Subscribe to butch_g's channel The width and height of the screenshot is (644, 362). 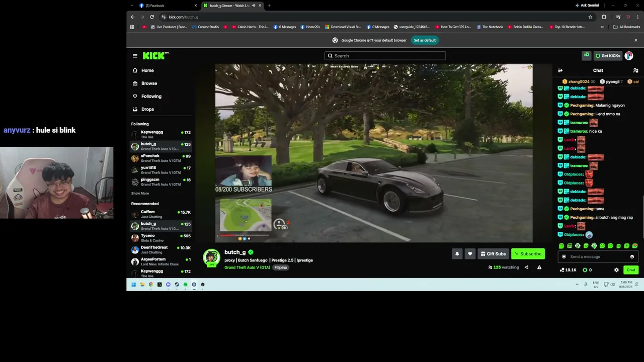528,254
